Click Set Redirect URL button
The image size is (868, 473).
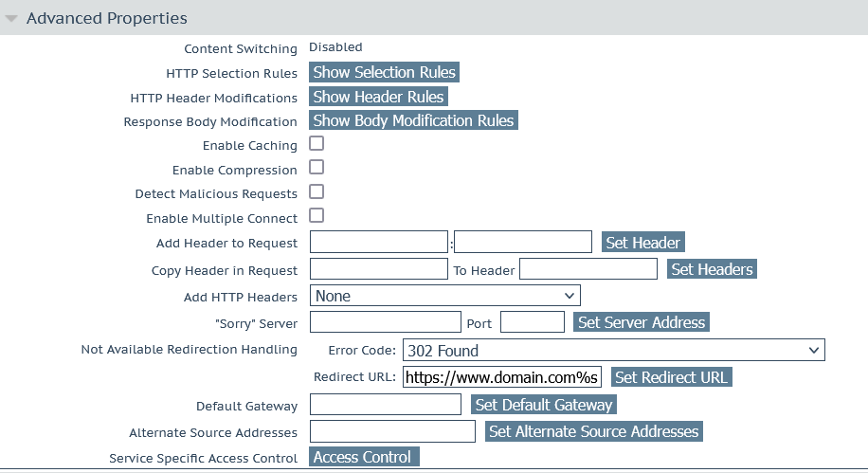(672, 377)
